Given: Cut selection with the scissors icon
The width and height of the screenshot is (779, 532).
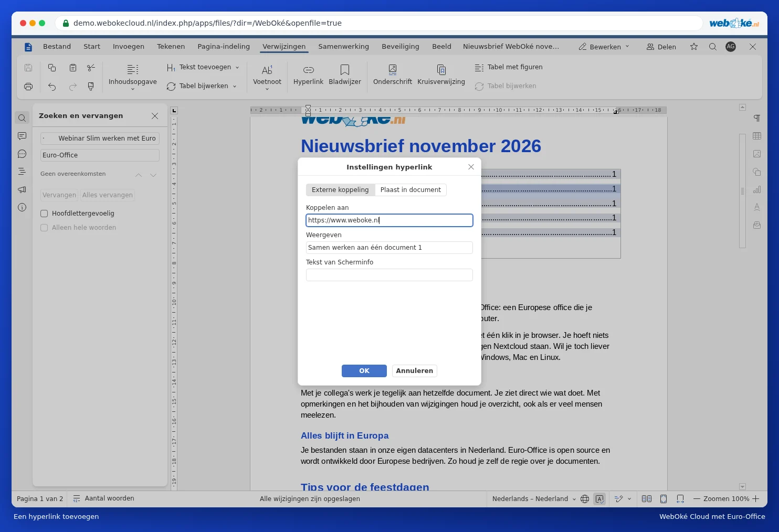Looking at the screenshot, I should coord(91,68).
